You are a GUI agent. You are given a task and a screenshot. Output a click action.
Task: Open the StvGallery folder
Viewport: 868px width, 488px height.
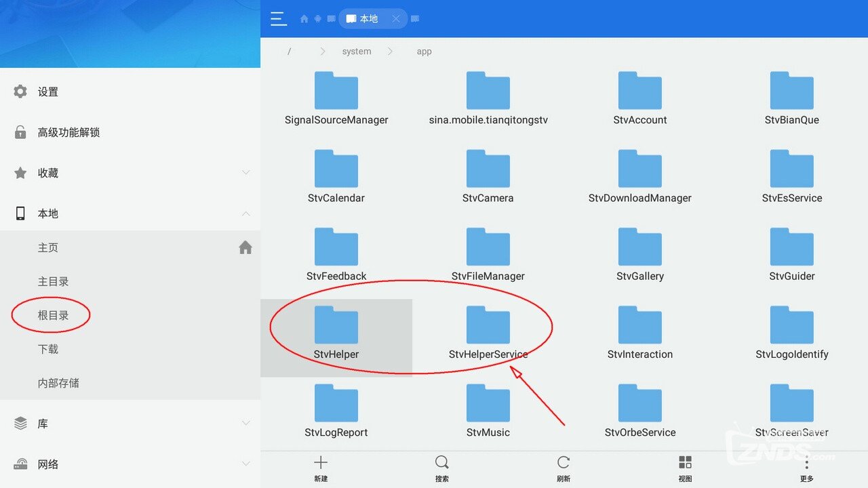click(x=640, y=254)
